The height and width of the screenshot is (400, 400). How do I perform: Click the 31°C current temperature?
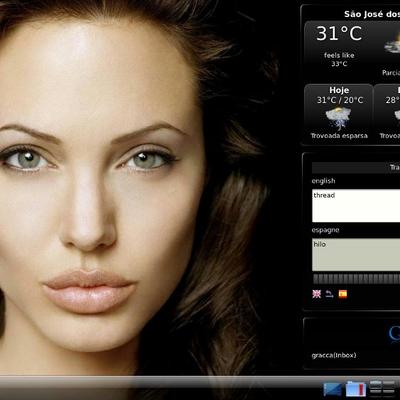(x=339, y=33)
